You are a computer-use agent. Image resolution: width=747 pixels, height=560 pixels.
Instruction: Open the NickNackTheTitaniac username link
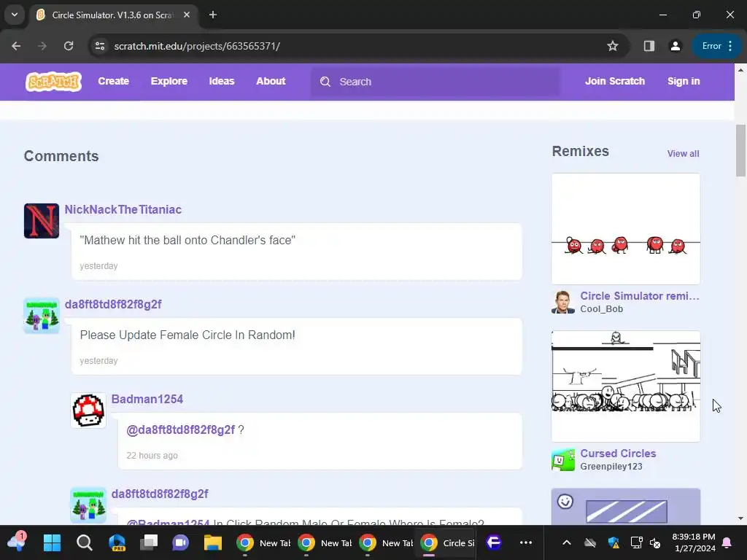(x=123, y=209)
